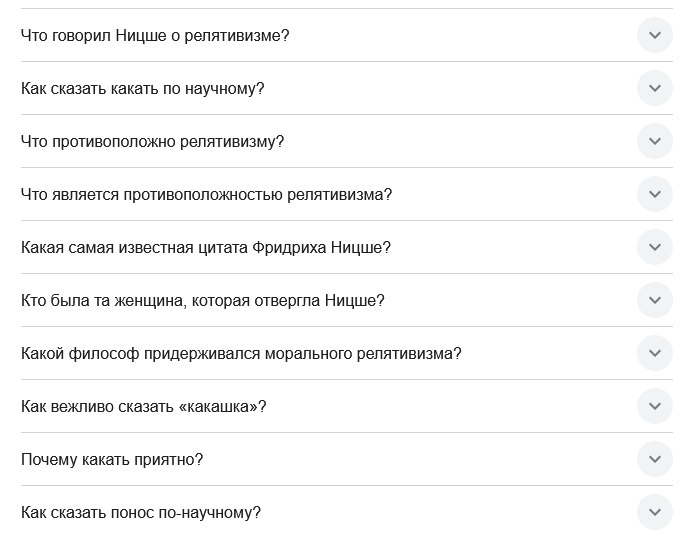Open question «Кто была та женщина, которая отвергла Ницше?»
Viewport: 682px width, 539px height.
click(x=202, y=300)
